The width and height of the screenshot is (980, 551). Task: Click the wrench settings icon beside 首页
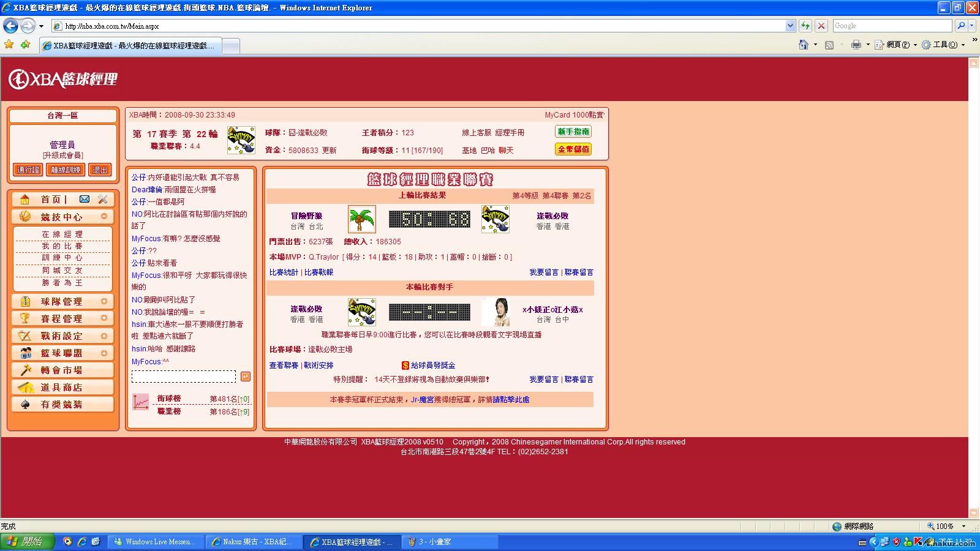[x=102, y=199]
